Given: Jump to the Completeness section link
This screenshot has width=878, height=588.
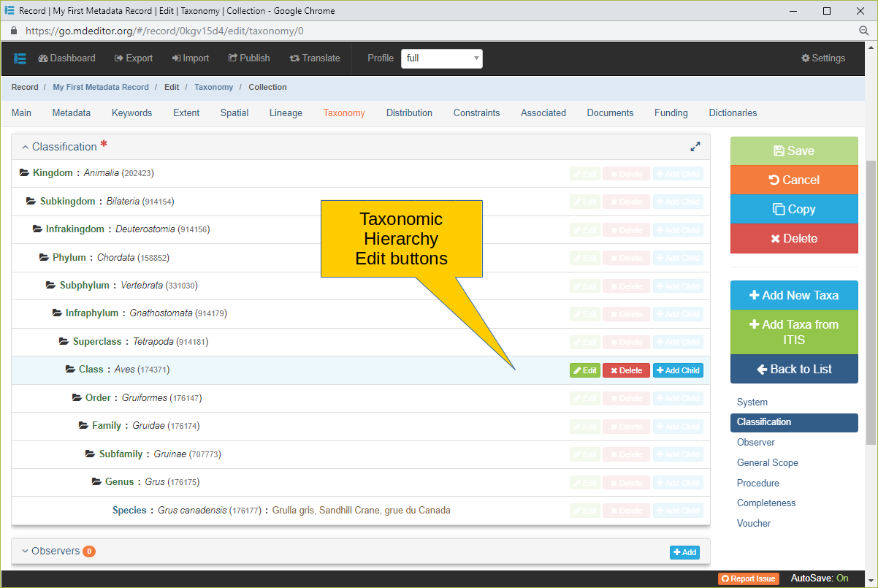Looking at the screenshot, I should click(766, 503).
